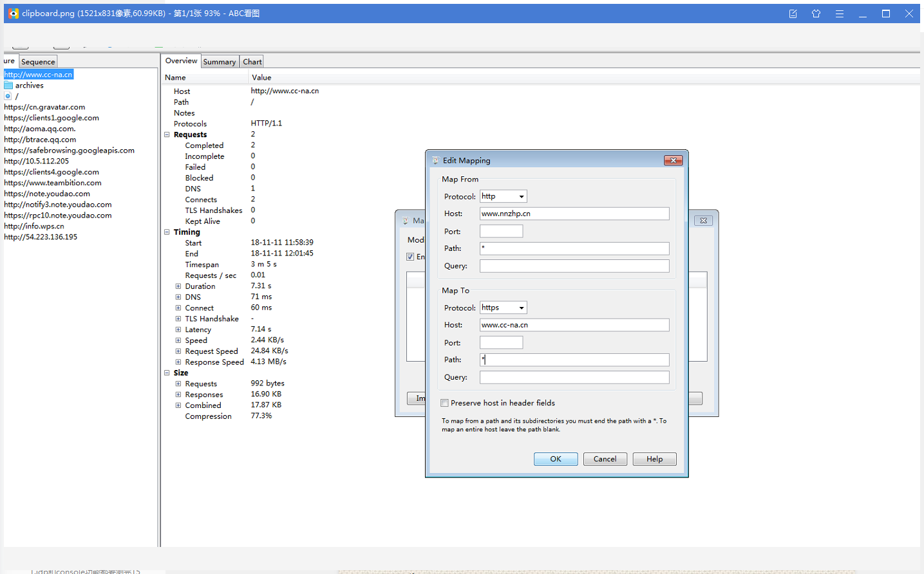Click the Timespan value 3 m 5 s
924x574 pixels.
coord(263,264)
